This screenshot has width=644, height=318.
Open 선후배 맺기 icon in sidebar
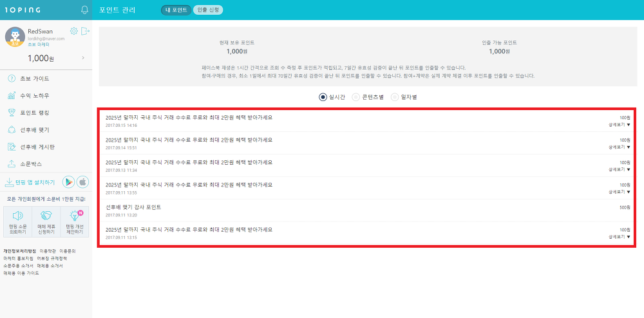pyautogui.click(x=12, y=129)
